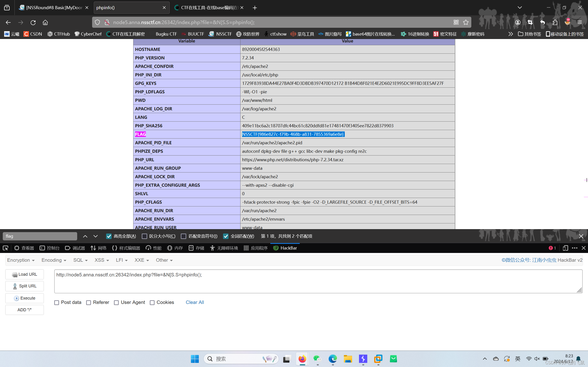Disable the highlight all checkbox
Viewport: 588px width, 367px height.
(x=109, y=236)
